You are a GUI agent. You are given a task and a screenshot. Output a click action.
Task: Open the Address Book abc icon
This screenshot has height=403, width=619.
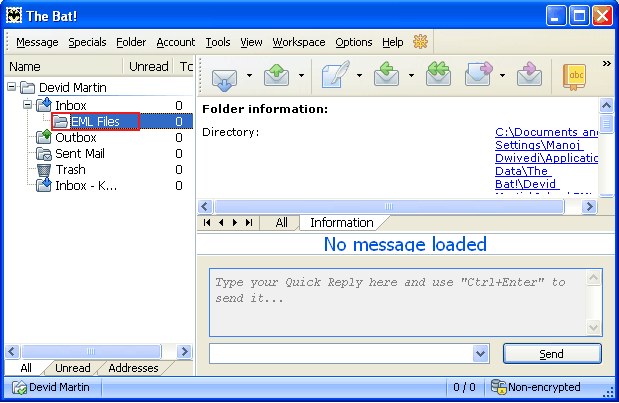tap(574, 77)
